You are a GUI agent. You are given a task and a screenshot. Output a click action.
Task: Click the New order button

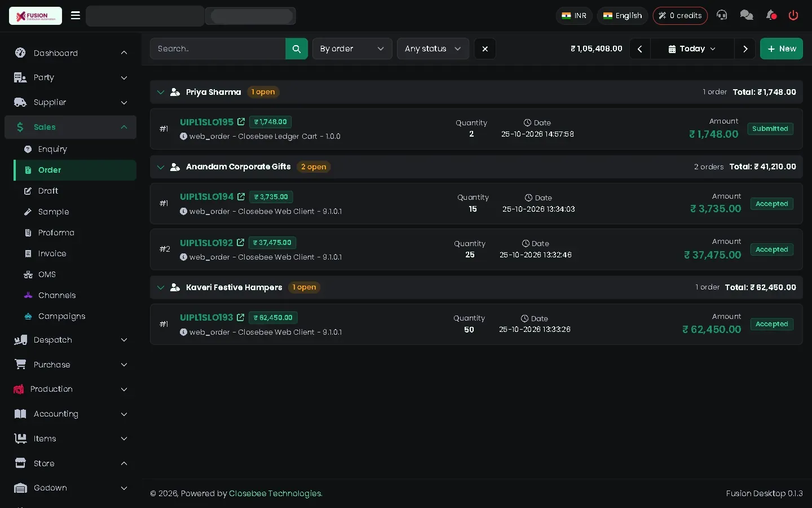[x=782, y=49]
